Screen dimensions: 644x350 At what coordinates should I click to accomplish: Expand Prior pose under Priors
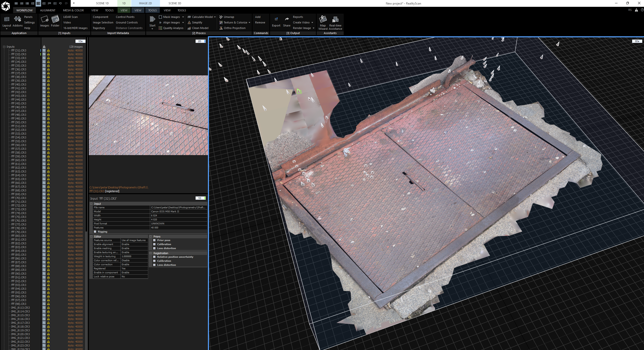[x=154, y=240]
